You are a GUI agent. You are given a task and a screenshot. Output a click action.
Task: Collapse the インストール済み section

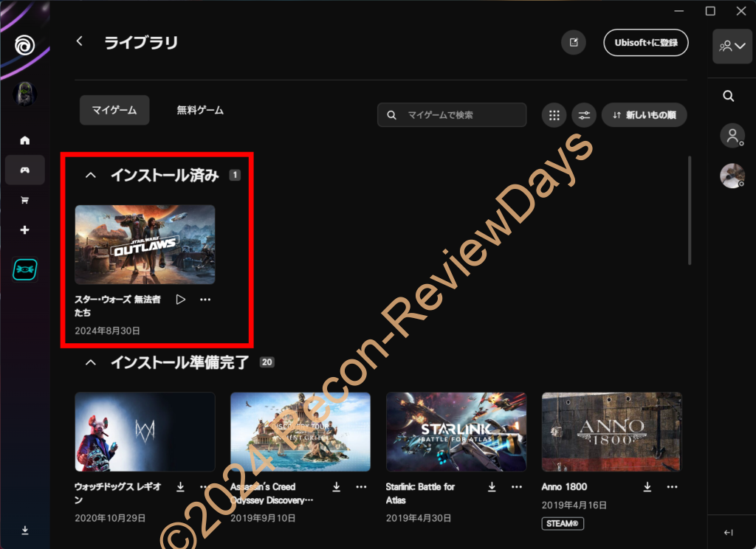91,176
